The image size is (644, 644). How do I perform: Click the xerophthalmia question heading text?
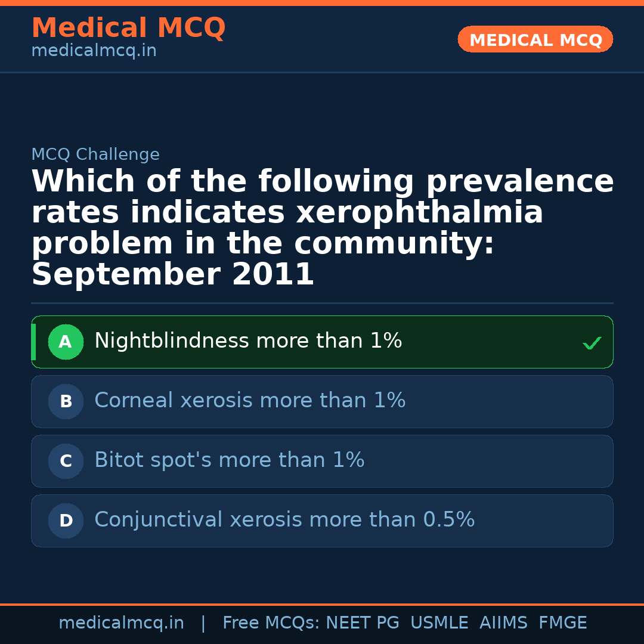pos(322,228)
